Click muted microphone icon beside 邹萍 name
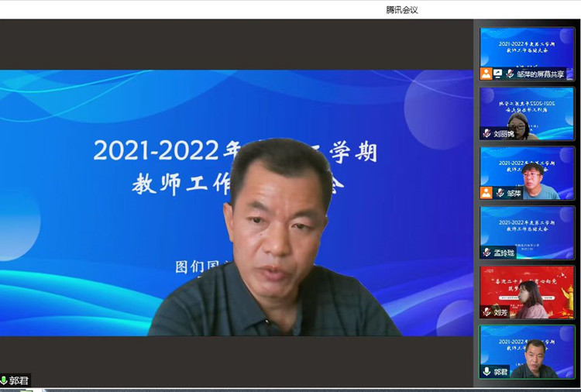This screenshot has height=392, width=581. click(x=500, y=193)
